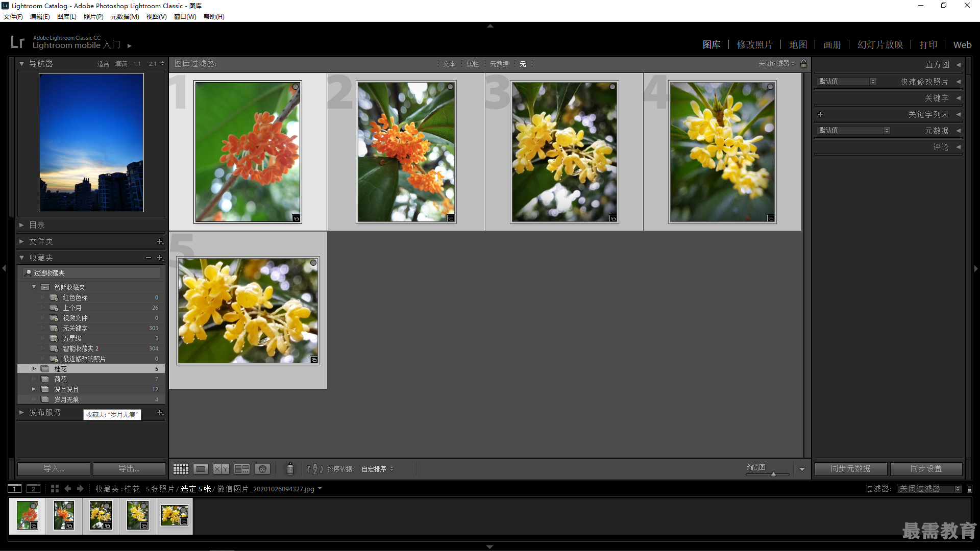Select the None (无) library filter

(523, 64)
